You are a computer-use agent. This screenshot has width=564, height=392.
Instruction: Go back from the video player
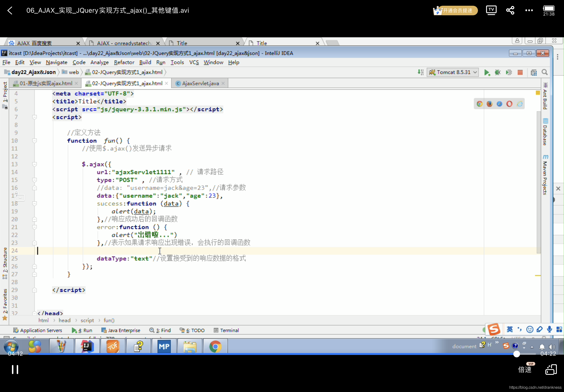tap(10, 11)
